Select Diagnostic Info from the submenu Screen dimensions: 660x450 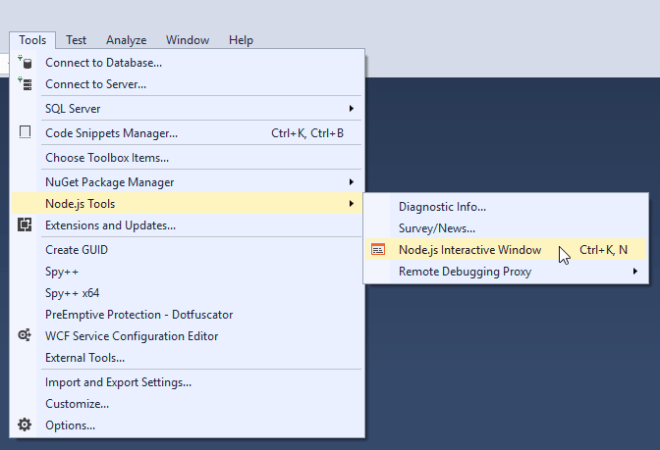(442, 207)
